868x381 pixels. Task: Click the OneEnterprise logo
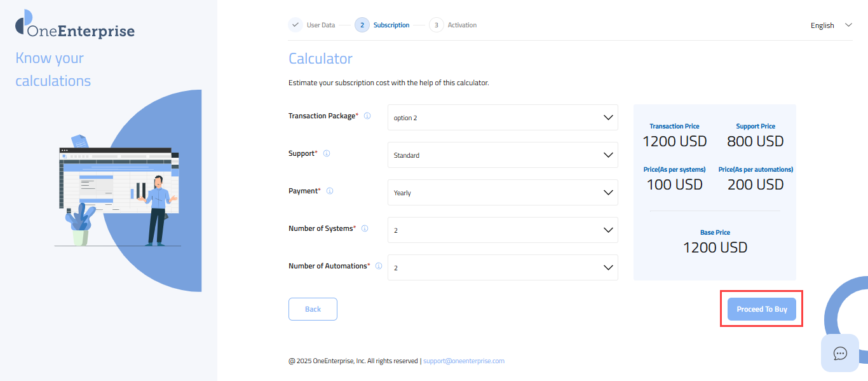[x=75, y=26]
